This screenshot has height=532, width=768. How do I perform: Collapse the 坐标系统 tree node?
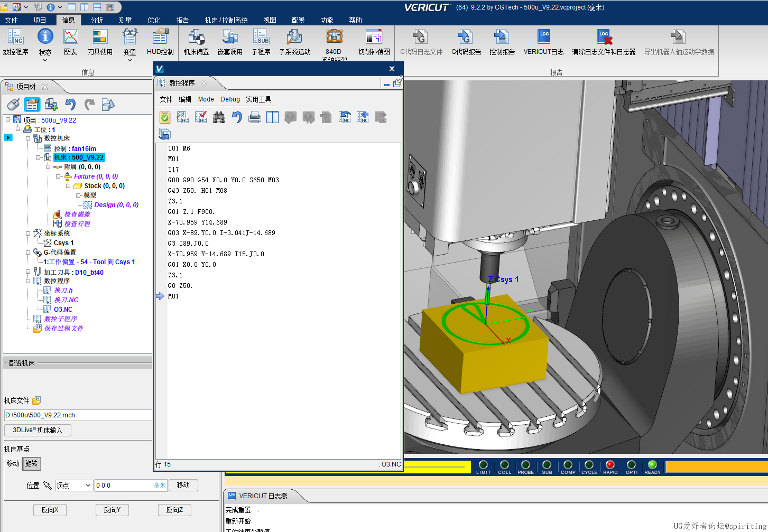point(28,234)
